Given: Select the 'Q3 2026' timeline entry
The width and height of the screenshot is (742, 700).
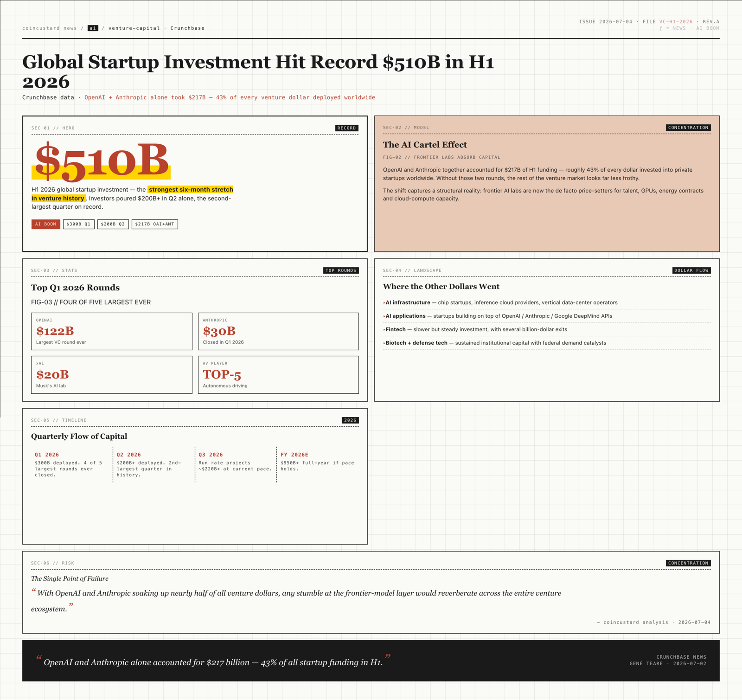Looking at the screenshot, I should click(x=236, y=464).
